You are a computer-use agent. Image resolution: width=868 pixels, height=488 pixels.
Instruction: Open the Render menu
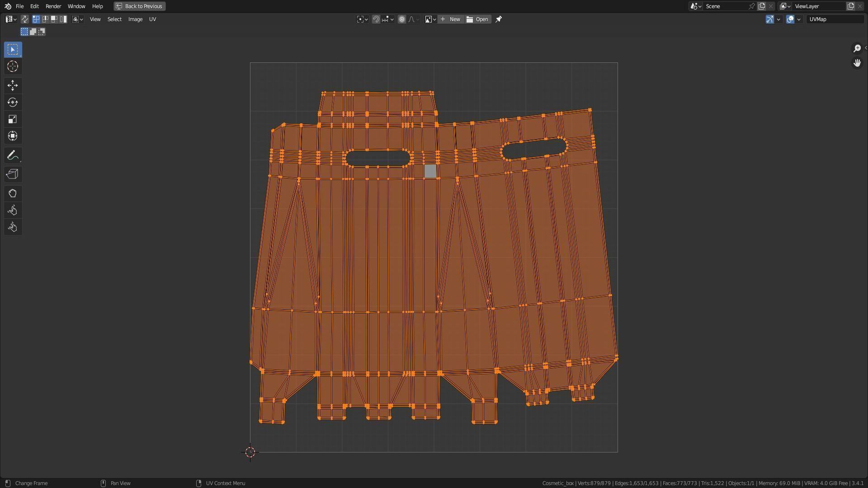53,6
